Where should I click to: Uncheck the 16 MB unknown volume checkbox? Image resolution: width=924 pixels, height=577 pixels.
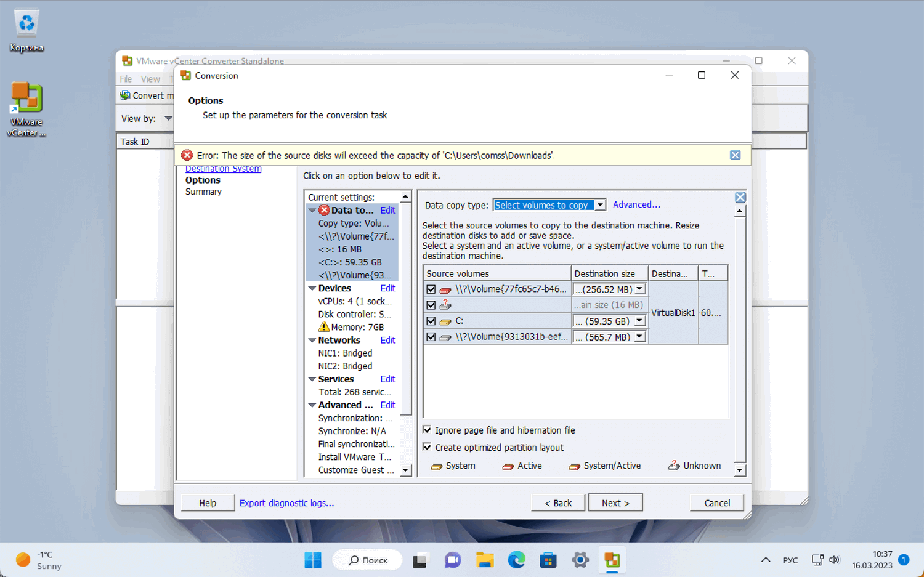click(431, 305)
